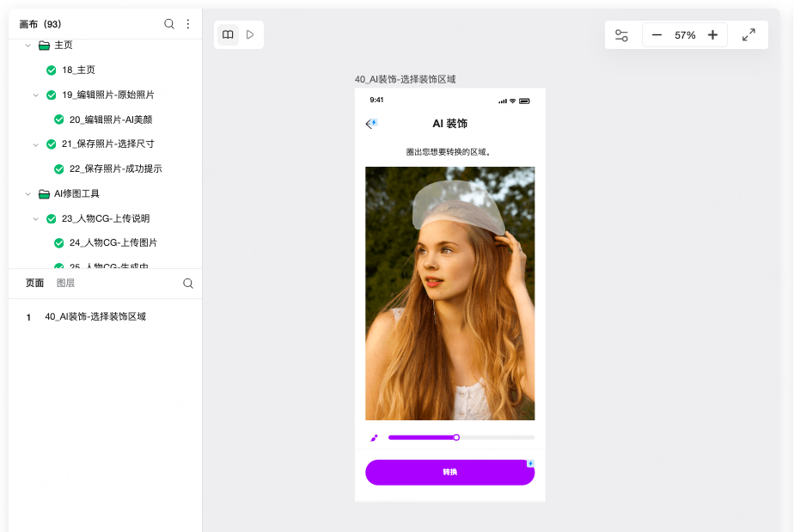Click the 23_人物CG-上传说明 row label
The height and width of the screenshot is (532, 794).
(x=106, y=218)
